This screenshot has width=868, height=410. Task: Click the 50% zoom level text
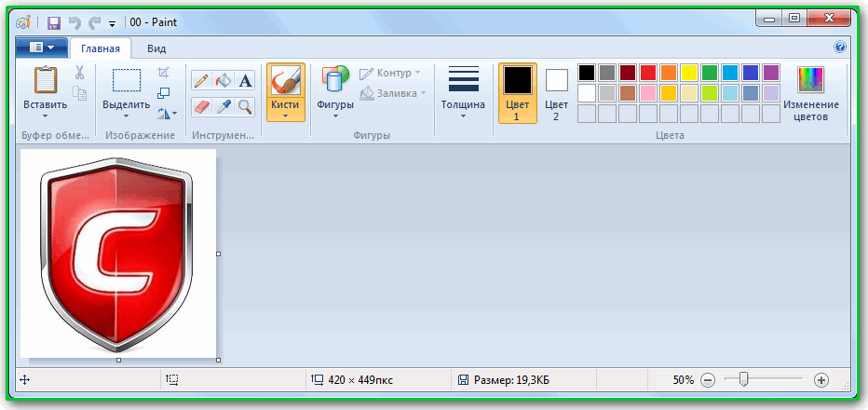click(683, 380)
